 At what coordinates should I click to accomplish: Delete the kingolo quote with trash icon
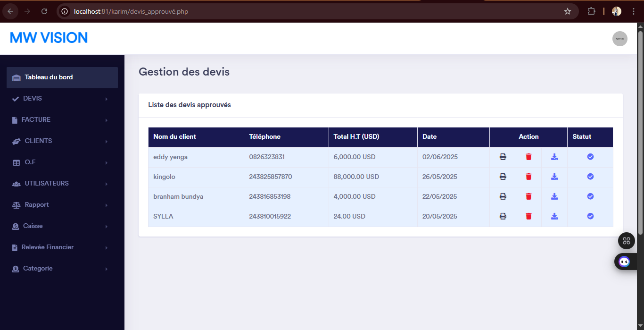tap(528, 177)
